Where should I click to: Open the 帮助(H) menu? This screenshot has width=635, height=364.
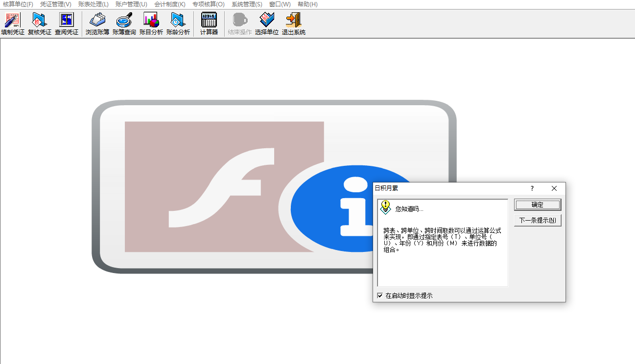pos(307,4)
